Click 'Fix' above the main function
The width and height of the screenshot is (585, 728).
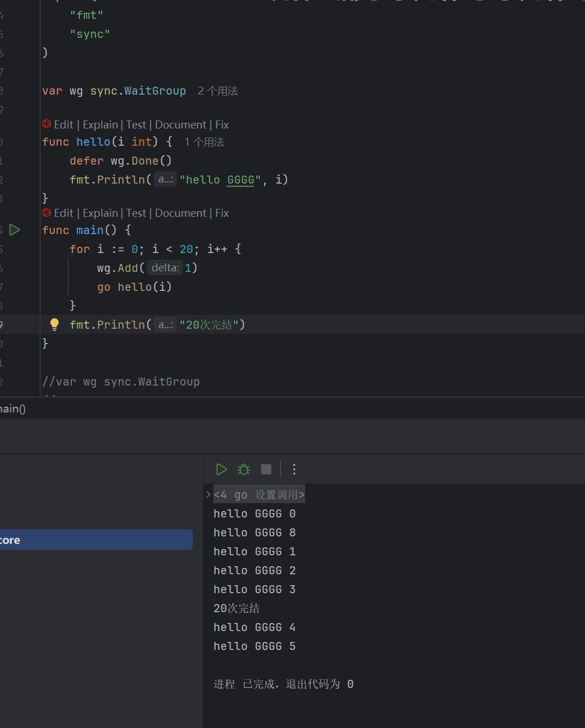coord(222,213)
